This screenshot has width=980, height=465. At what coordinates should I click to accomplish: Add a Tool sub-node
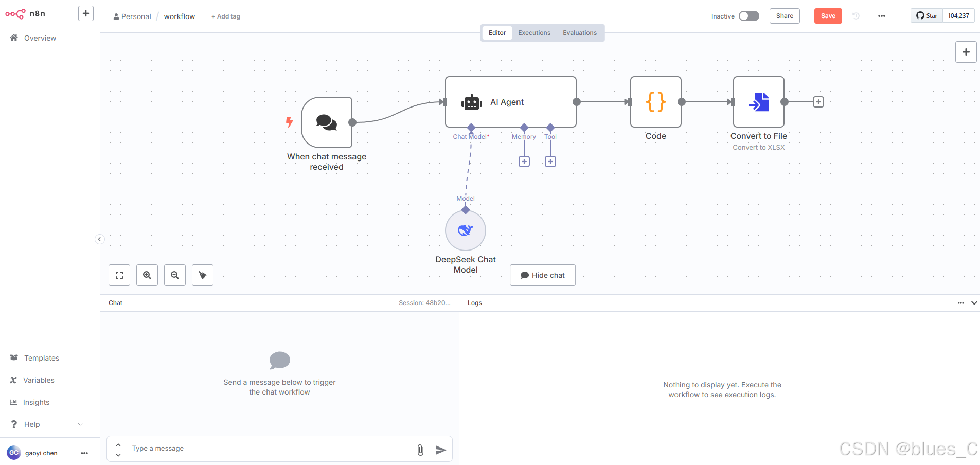pyautogui.click(x=550, y=162)
